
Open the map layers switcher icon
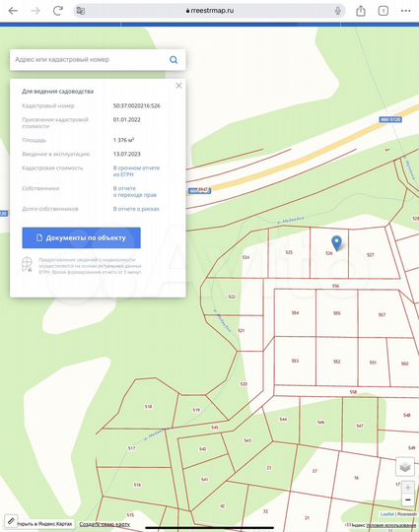405,467
